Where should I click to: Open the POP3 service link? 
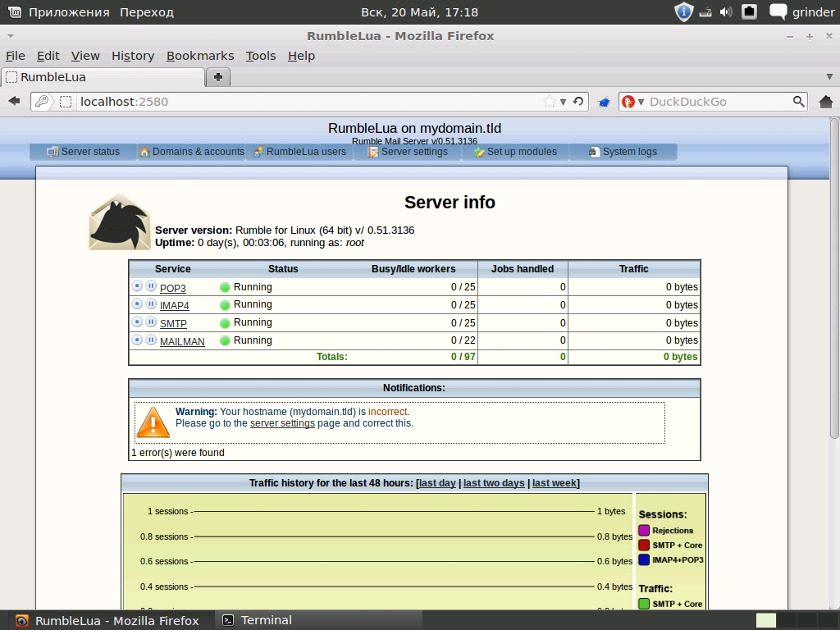[x=172, y=288]
